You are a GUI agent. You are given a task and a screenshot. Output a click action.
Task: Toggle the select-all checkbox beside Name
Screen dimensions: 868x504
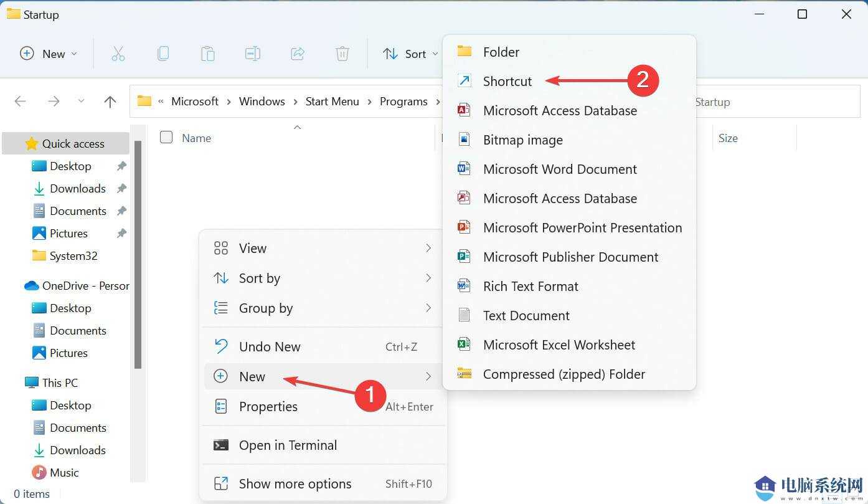click(166, 137)
